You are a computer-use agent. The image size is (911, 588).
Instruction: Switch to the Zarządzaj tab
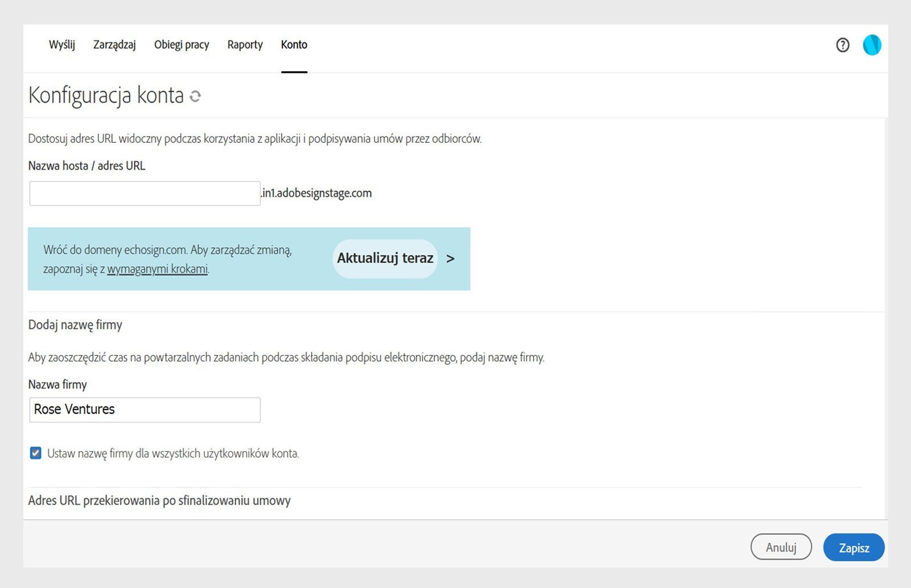[x=114, y=44]
